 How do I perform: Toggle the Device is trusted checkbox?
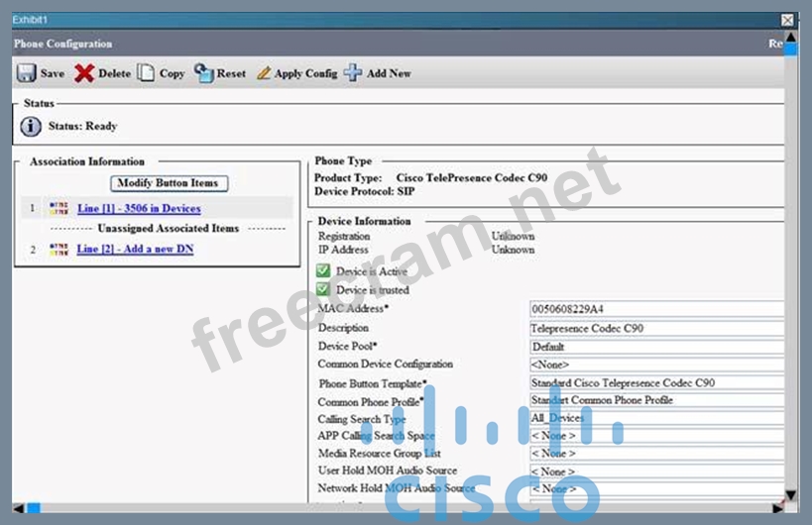(x=323, y=289)
